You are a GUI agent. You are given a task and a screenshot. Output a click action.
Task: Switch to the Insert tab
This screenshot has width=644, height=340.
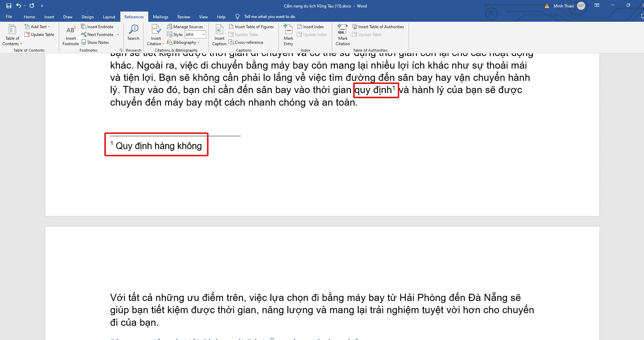coord(49,17)
